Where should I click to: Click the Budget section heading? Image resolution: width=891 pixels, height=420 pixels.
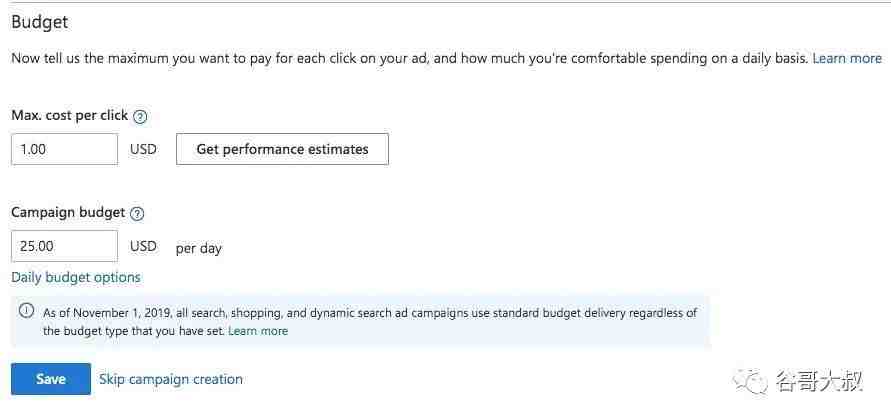(x=40, y=22)
